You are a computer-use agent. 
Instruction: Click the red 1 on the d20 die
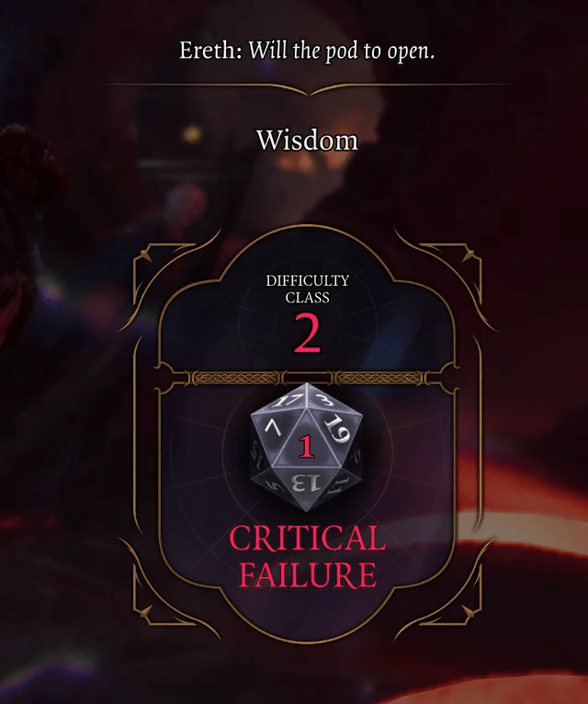307,447
